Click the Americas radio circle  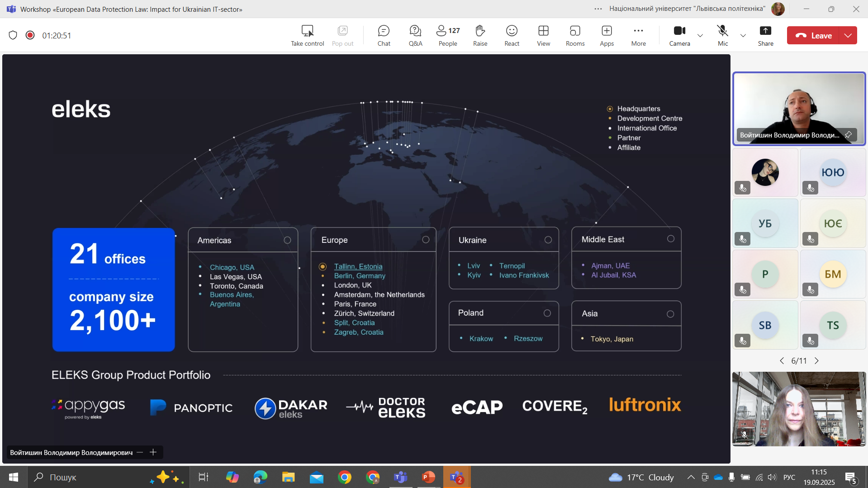tap(287, 240)
